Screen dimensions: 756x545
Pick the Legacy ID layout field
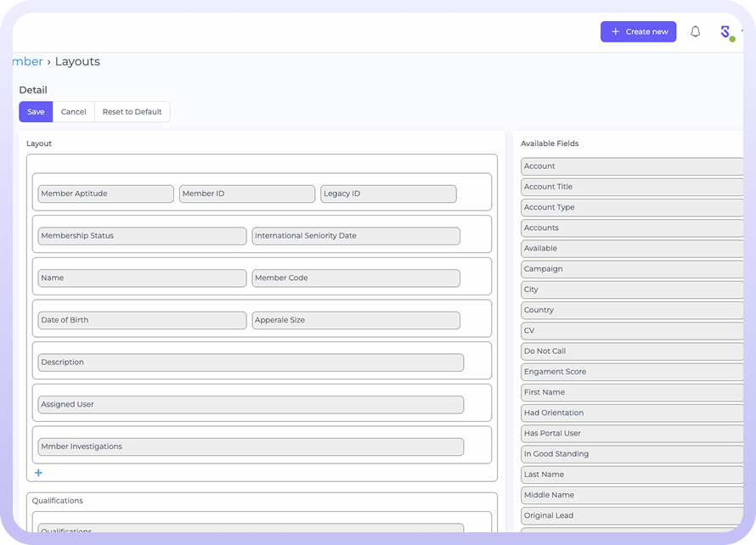pyautogui.click(x=387, y=194)
